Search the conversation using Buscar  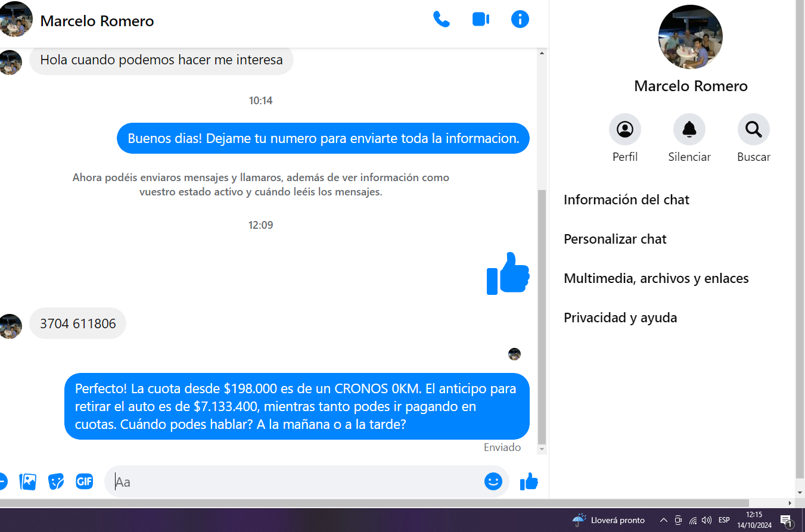[753, 129]
